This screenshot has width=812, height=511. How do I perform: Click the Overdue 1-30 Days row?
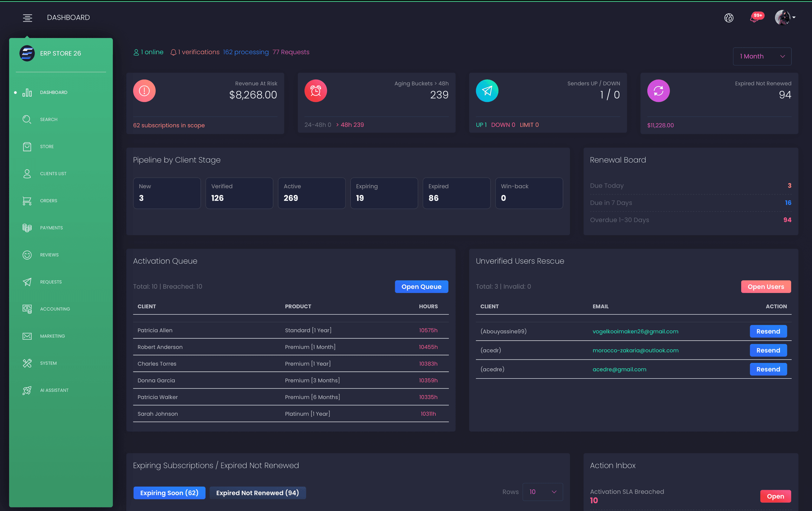tap(691, 220)
